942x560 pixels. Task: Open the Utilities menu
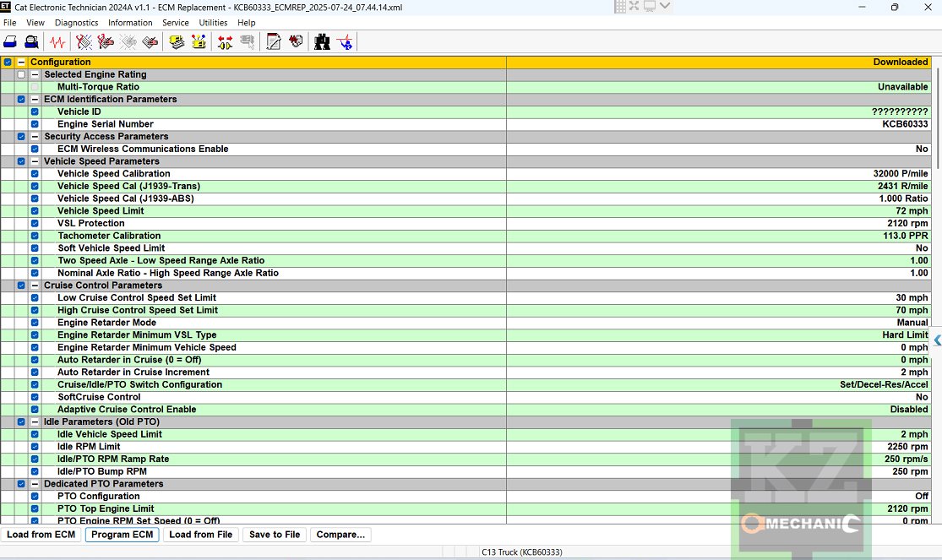(x=213, y=23)
